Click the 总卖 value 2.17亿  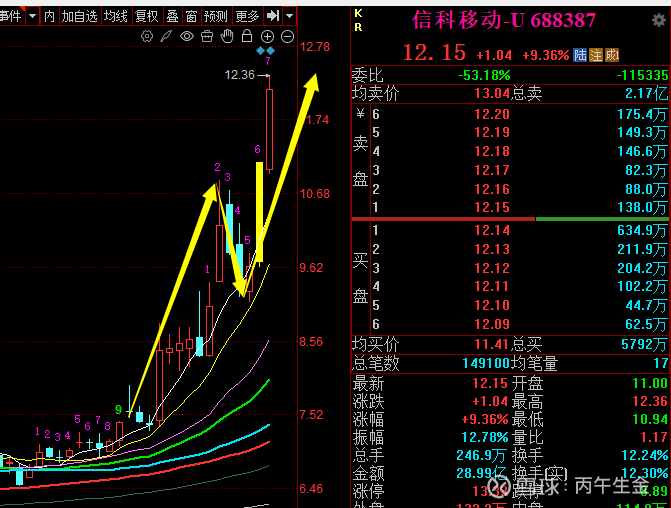[x=646, y=93]
